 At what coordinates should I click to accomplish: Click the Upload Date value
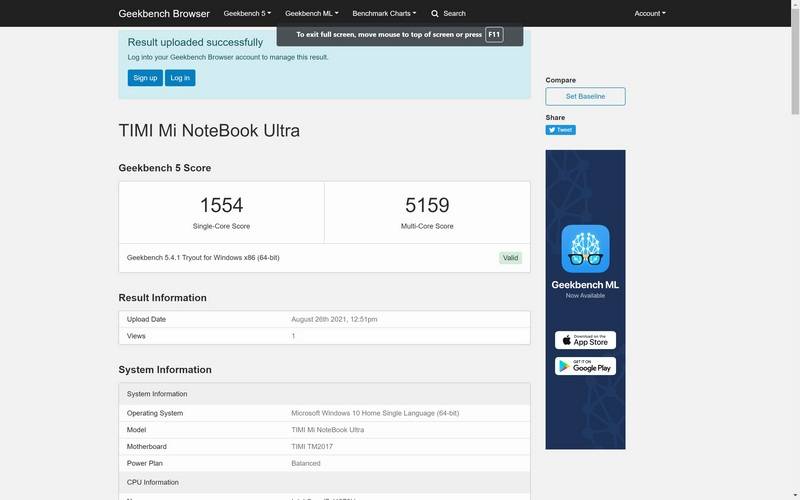point(334,319)
